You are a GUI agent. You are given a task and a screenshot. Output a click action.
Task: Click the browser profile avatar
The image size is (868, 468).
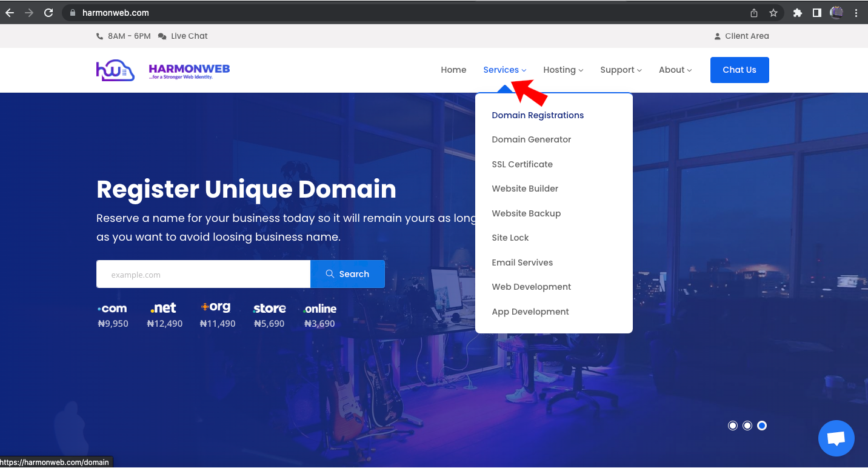tap(837, 12)
